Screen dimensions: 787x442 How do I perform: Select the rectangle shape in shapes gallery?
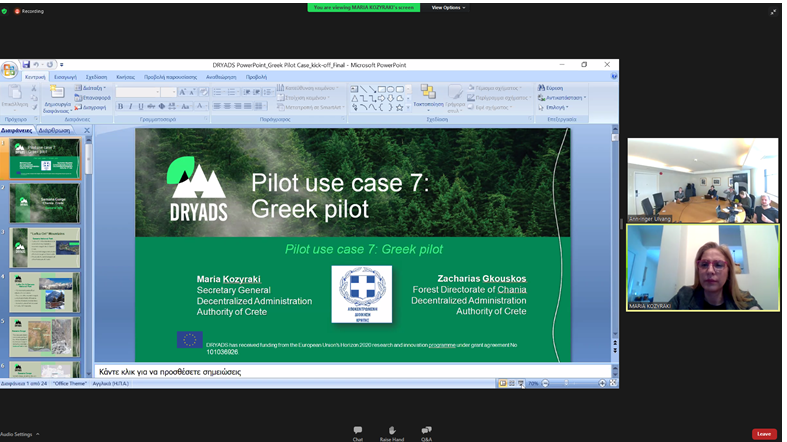381,89
